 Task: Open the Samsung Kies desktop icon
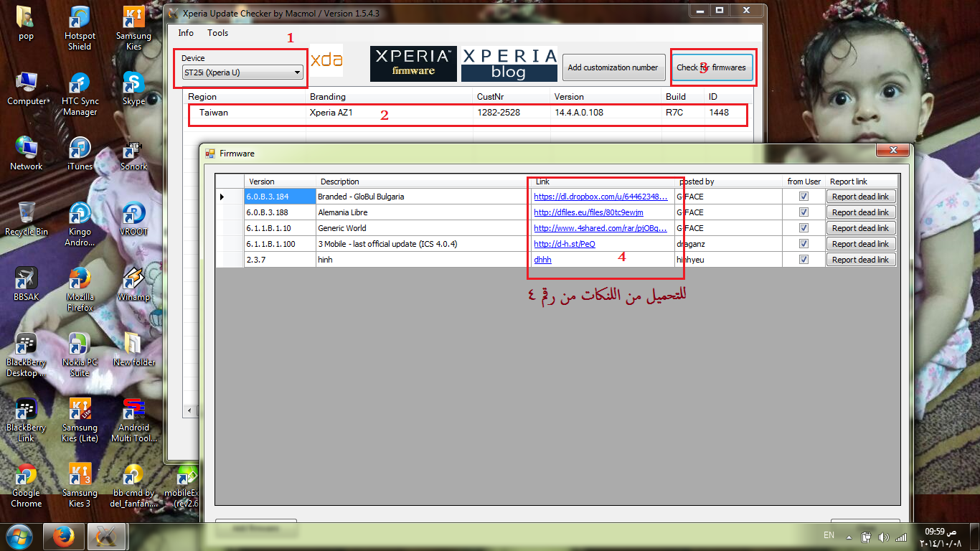click(133, 29)
